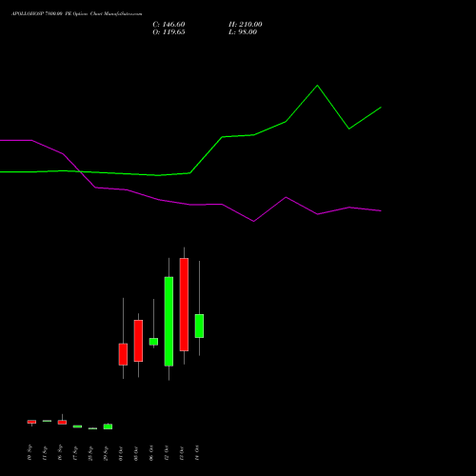Click the 01 Oct date axis label
476x476 pixels.
[x=121, y=453]
